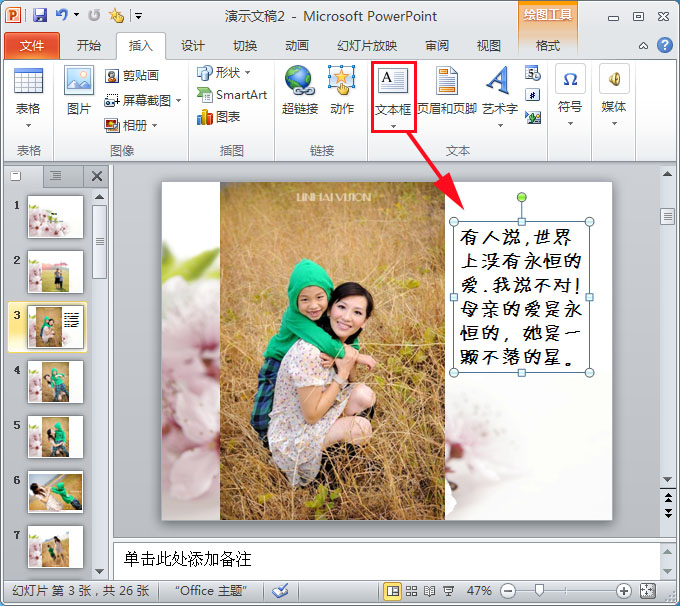Select slide 6 thumbnail

pyautogui.click(x=56, y=492)
